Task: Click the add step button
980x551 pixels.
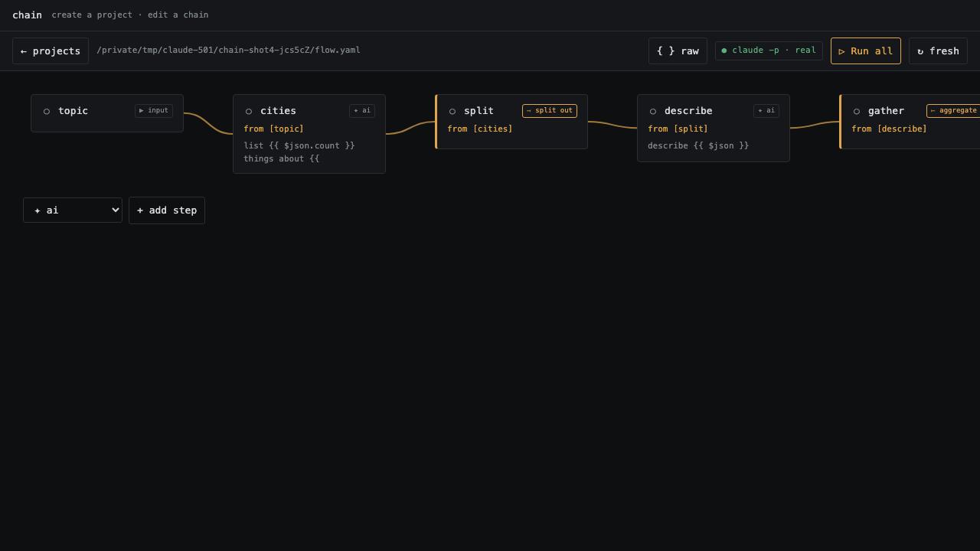Action: coord(167,210)
